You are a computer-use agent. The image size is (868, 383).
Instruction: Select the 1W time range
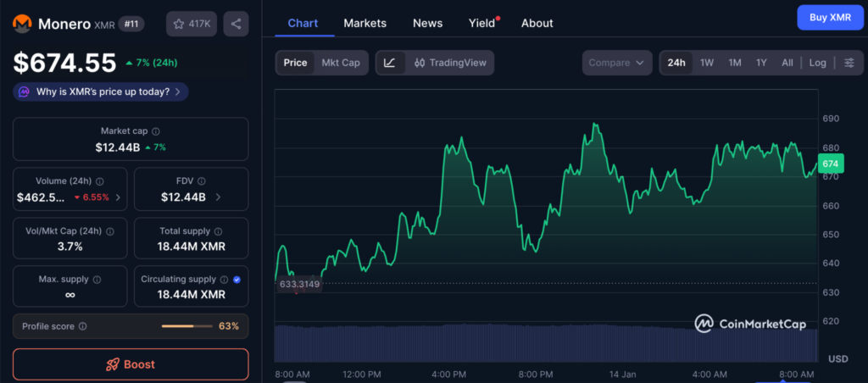[x=706, y=63]
